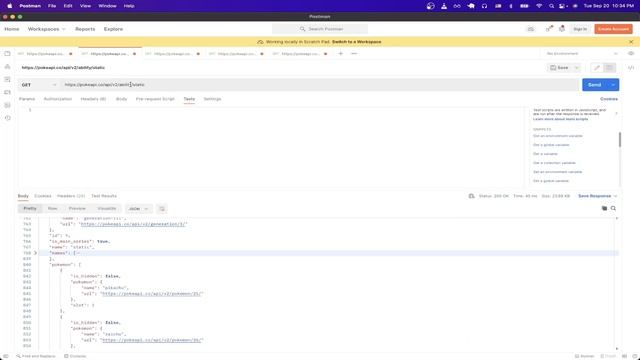Click the sync cloud icon in header

tap(531, 29)
